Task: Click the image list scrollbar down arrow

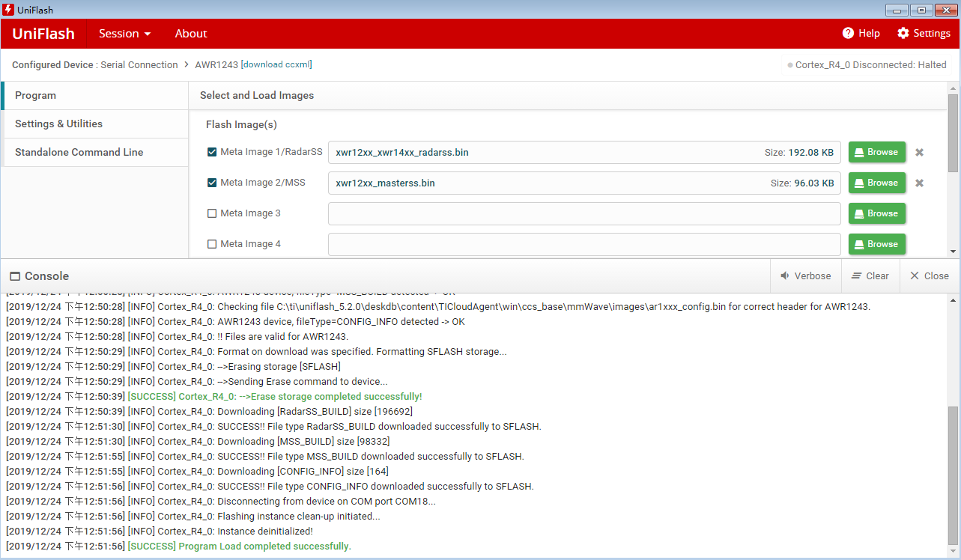Action: 953,252
